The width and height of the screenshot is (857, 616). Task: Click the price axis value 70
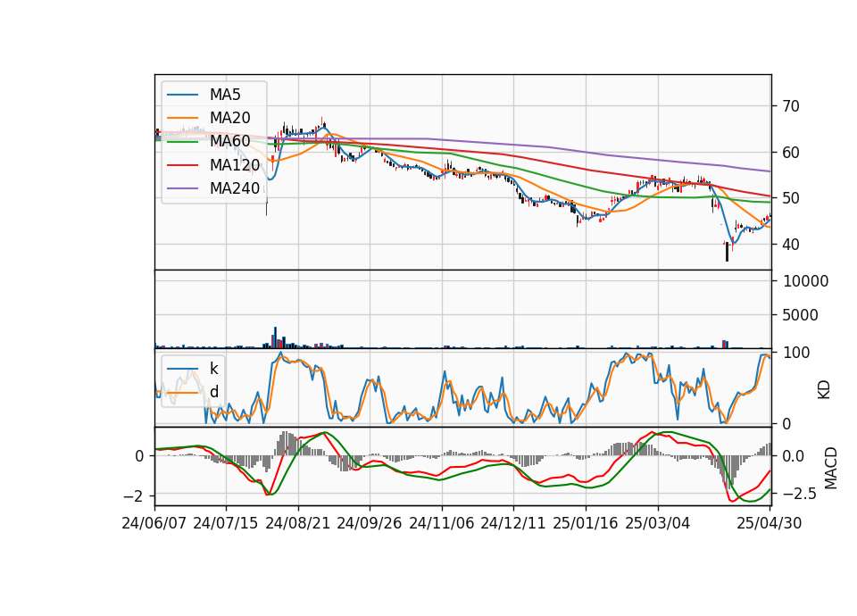click(x=790, y=106)
